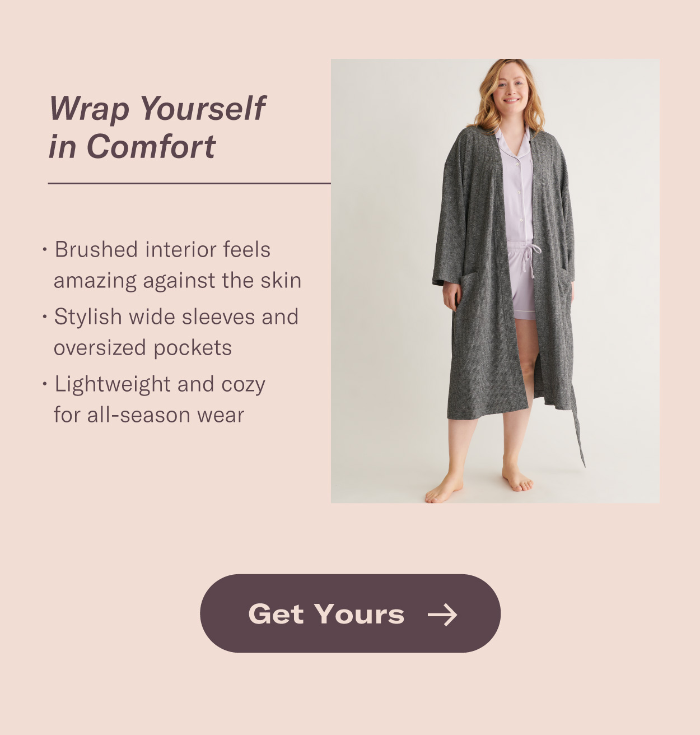Click the model's smiling face in photo

tap(511, 90)
